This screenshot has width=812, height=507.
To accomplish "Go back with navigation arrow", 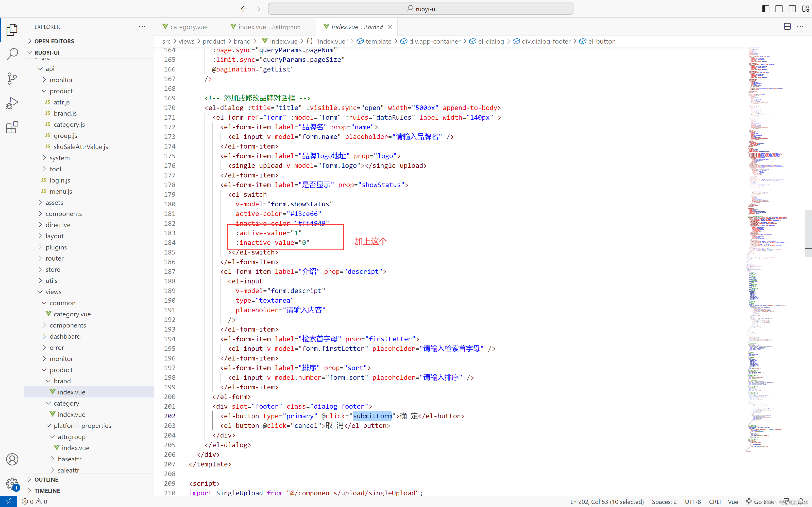I will pos(244,9).
